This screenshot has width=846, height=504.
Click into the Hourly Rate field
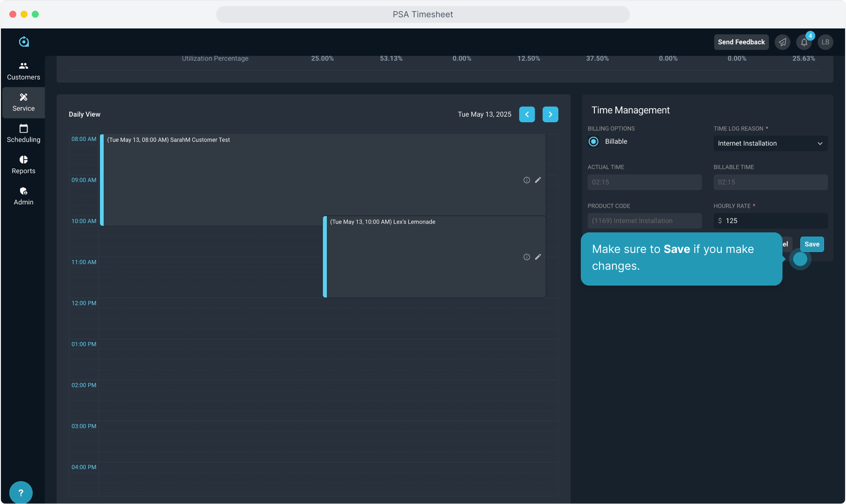point(774,221)
